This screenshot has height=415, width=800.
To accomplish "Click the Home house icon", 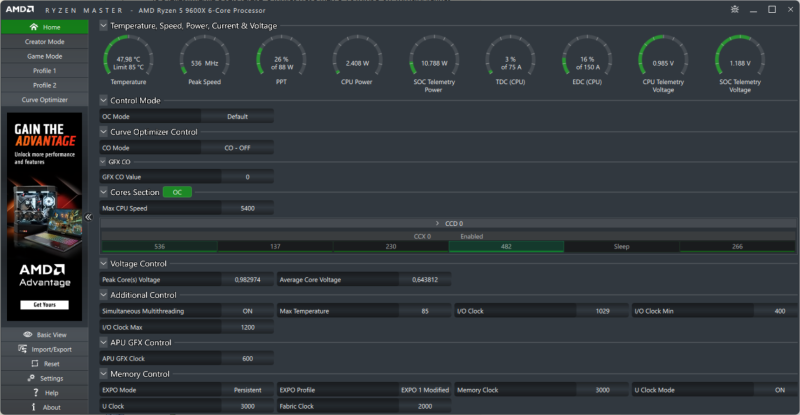I will point(34,27).
